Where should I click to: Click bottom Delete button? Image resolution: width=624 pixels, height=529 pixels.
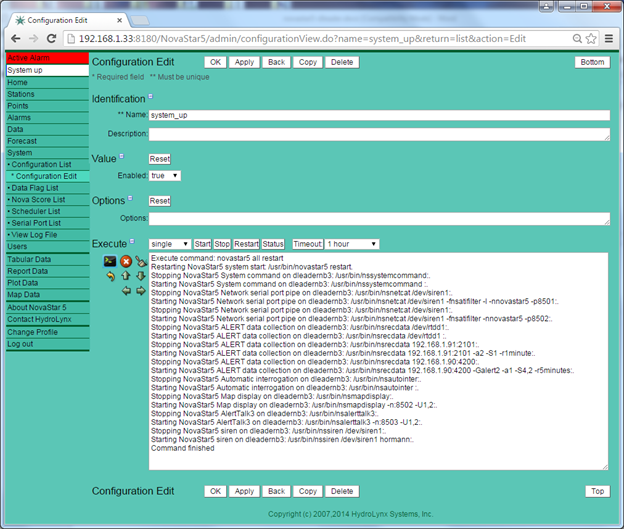click(x=342, y=491)
